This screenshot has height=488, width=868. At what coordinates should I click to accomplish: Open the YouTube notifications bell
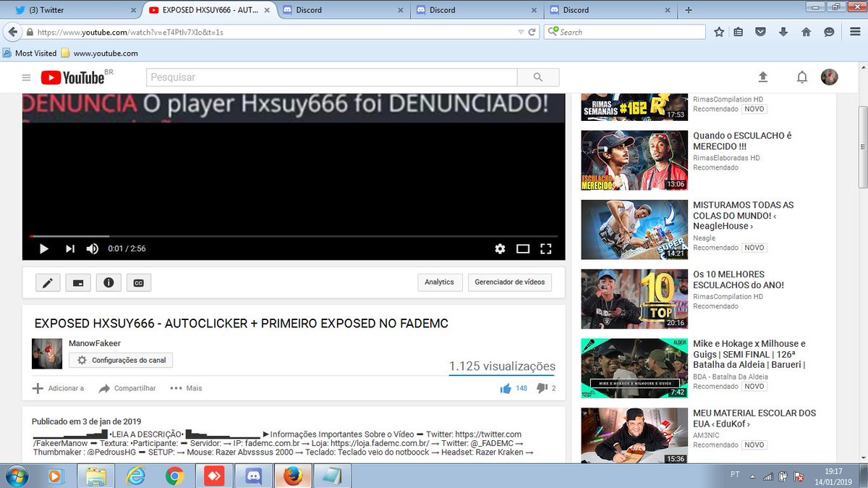pyautogui.click(x=801, y=77)
